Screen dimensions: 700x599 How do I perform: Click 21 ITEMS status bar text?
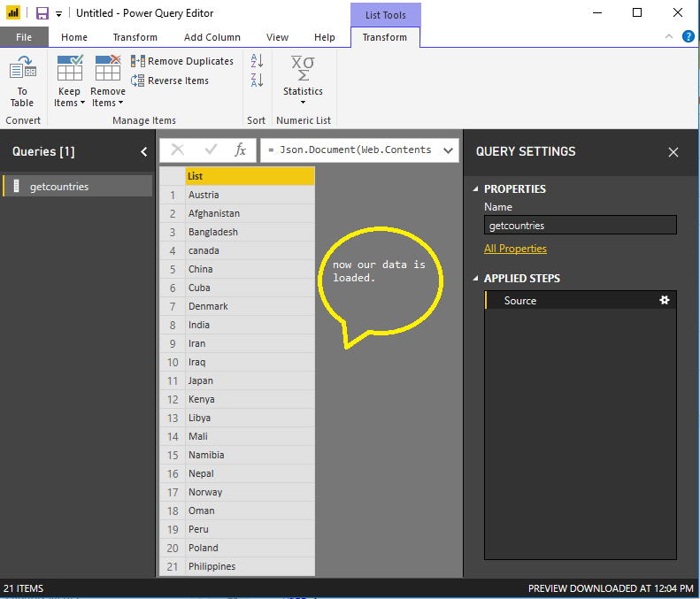24,588
